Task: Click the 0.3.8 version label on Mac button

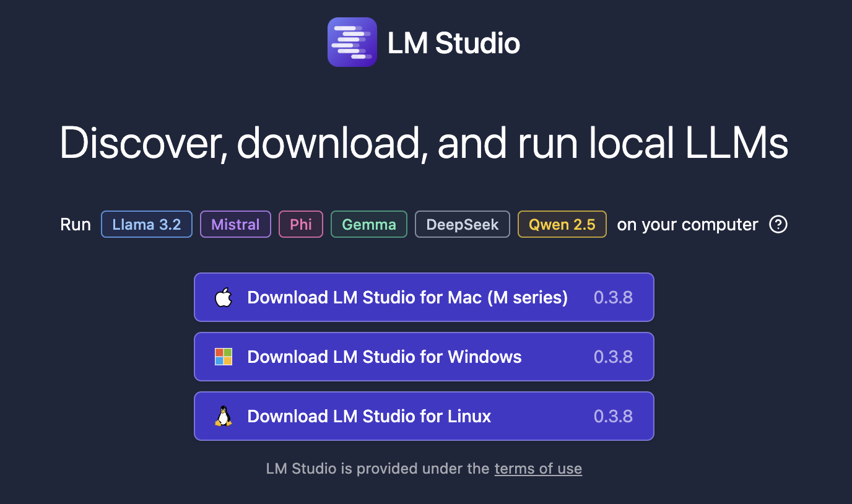Action: pyautogui.click(x=613, y=297)
